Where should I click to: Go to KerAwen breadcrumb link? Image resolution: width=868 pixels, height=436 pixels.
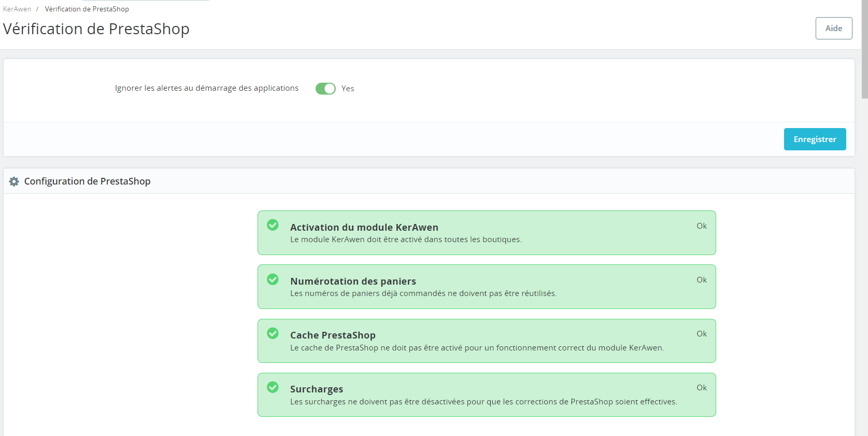click(x=17, y=9)
